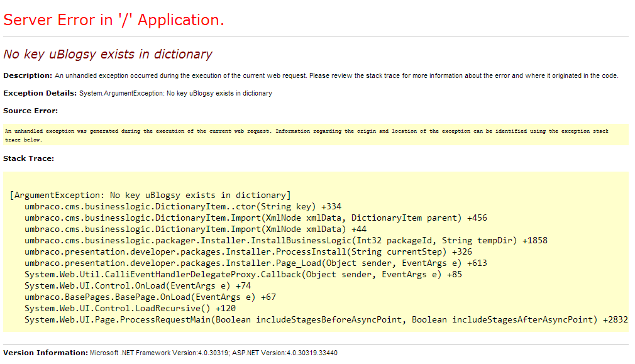Viewport: 635px width, 364px height.
Task: Click the 'DictionaryItem..ctor(String key) +334' stack line
Action: pos(183,206)
